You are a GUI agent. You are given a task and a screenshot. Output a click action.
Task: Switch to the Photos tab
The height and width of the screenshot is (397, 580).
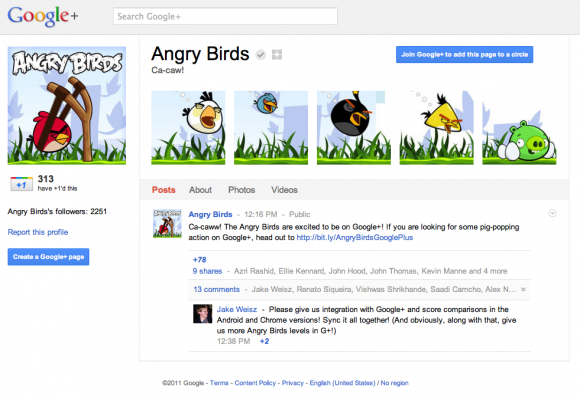point(242,190)
